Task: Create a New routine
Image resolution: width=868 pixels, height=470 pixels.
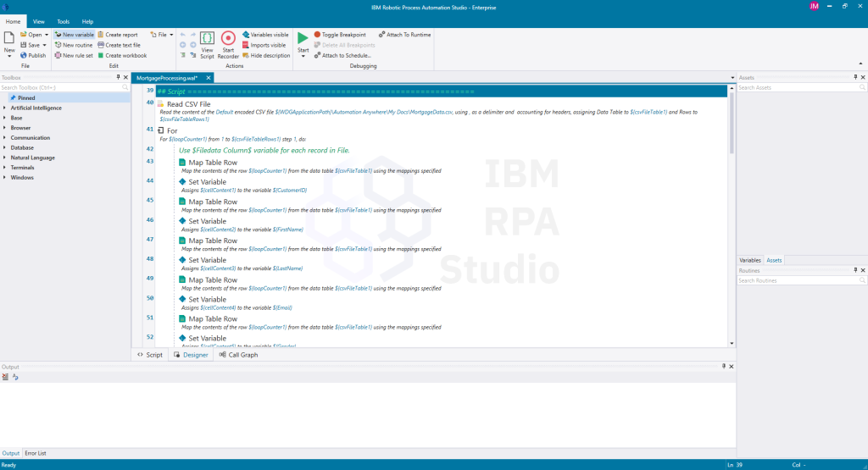Action: (x=74, y=45)
